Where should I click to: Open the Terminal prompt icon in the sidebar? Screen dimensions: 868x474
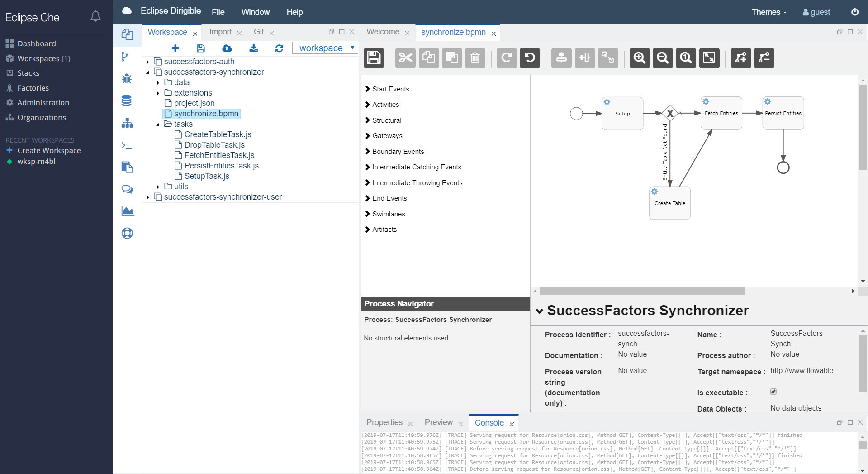click(x=127, y=145)
